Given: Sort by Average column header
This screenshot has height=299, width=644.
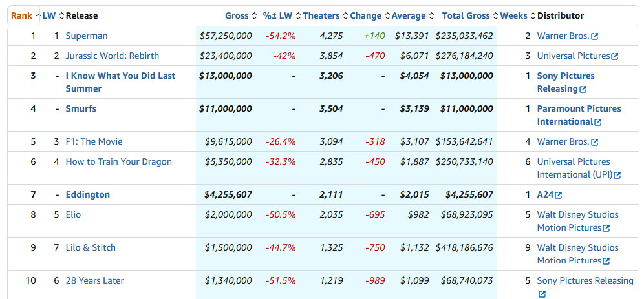Looking at the screenshot, I should click(x=409, y=15).
